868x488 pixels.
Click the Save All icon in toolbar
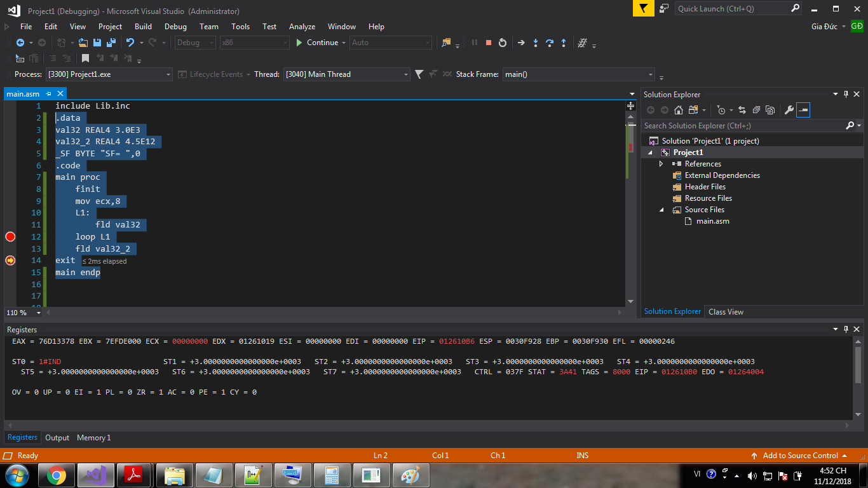click(111, 43)
